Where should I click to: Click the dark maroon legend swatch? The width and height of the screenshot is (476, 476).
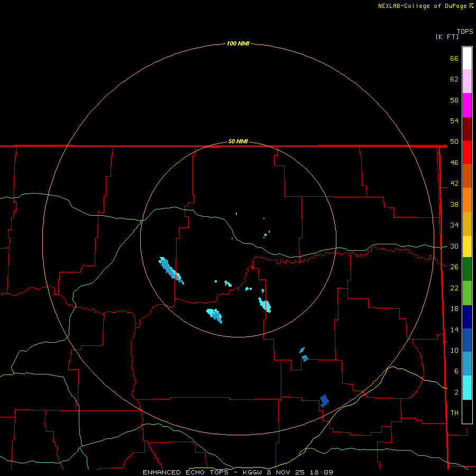467,129
